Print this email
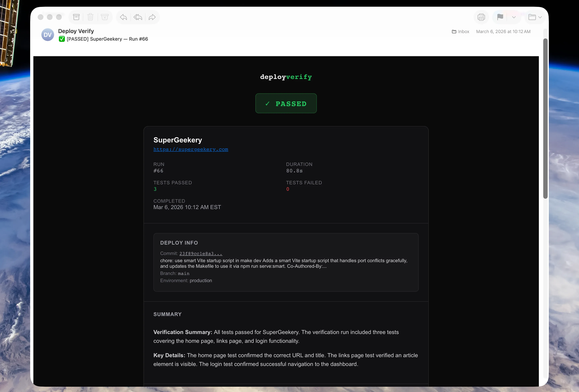This screenshot has width=579, height=392. (481, 17)
